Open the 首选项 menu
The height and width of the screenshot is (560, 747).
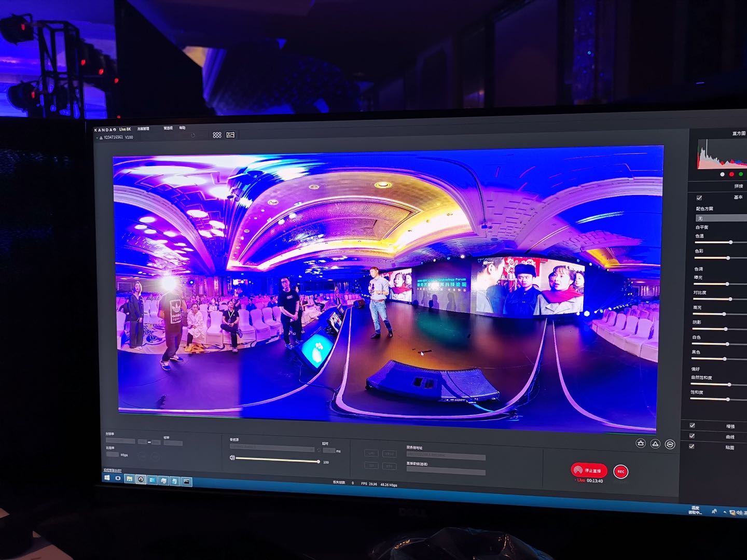[168, 128]
